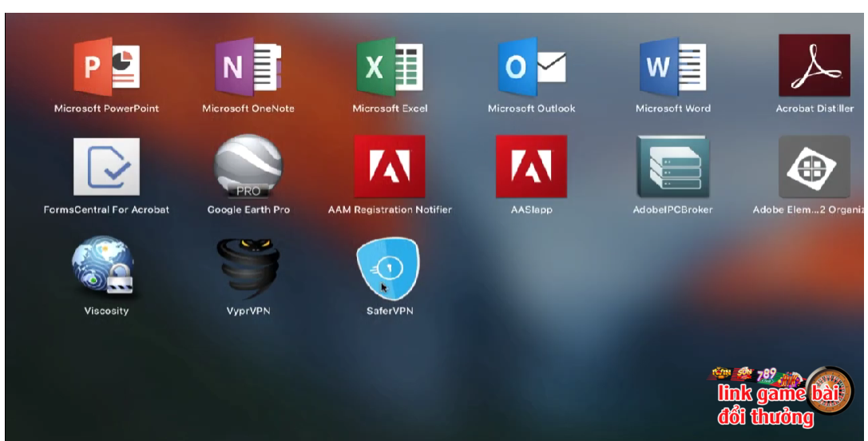The image size is (868, 441).
Task: Launch the AASIapp Adobe icon
Action: tap(532, 166)
